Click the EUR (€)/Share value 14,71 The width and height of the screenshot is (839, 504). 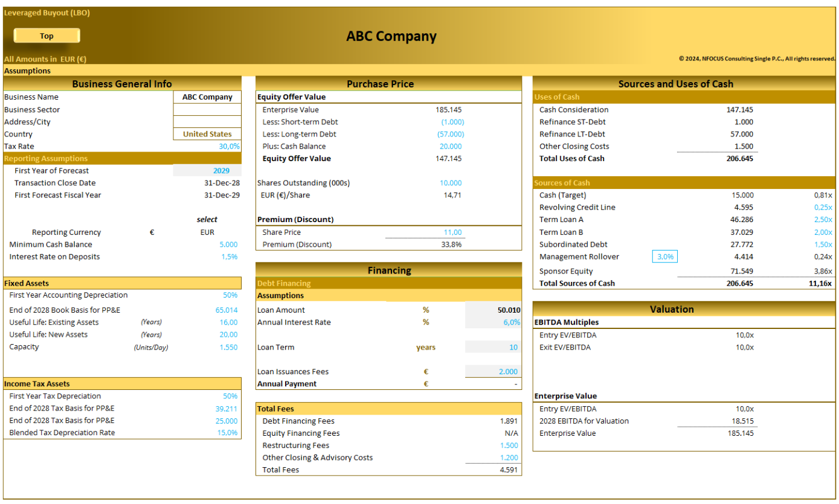tap(452, 195)
